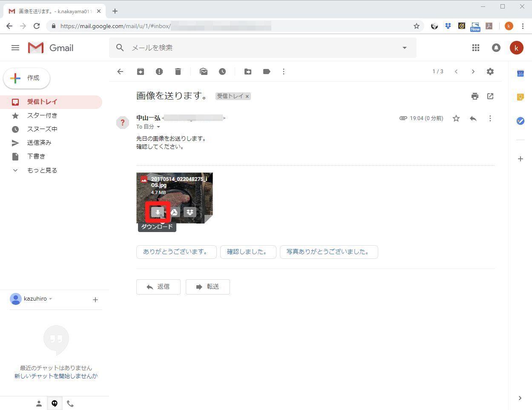Click the 返信 reply button
The width and height of the screenshot is (532, 410).
click(x=158, y=287)
